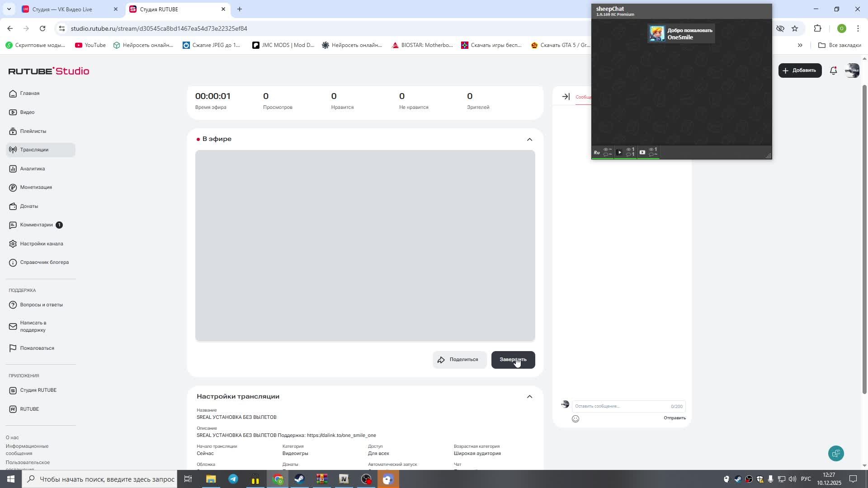The image size is (868, 488).
Task: Collapse the В эфире section
Action: pos(529,139)
